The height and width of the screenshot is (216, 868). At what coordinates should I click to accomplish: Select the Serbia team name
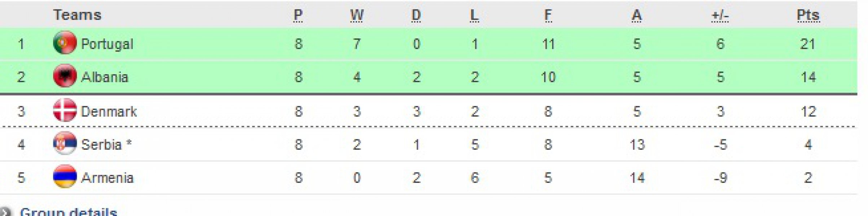(101, 145)
